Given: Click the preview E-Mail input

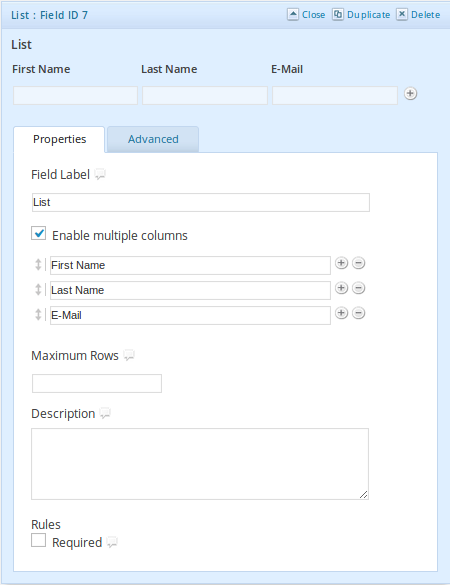Looking at the screenshot, I should pyautogui.click(x=335, y=96).
